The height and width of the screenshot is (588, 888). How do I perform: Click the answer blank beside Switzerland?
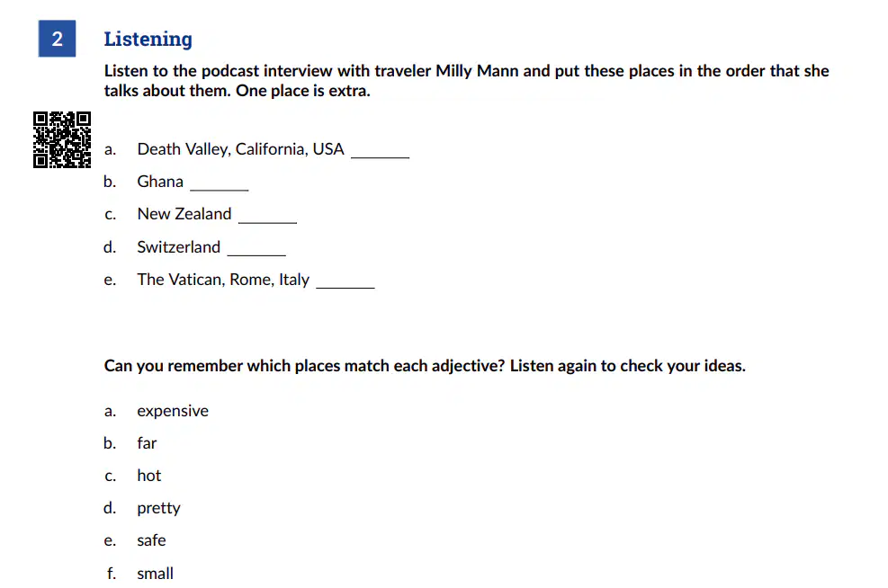[256, 251]
